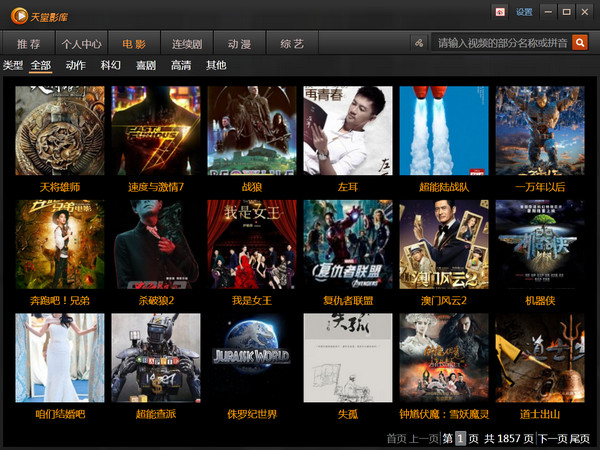The width and height of the screenshot is (600, 450).
Task: Open the 复仇者联盟 poster
Action: point(348,244)
